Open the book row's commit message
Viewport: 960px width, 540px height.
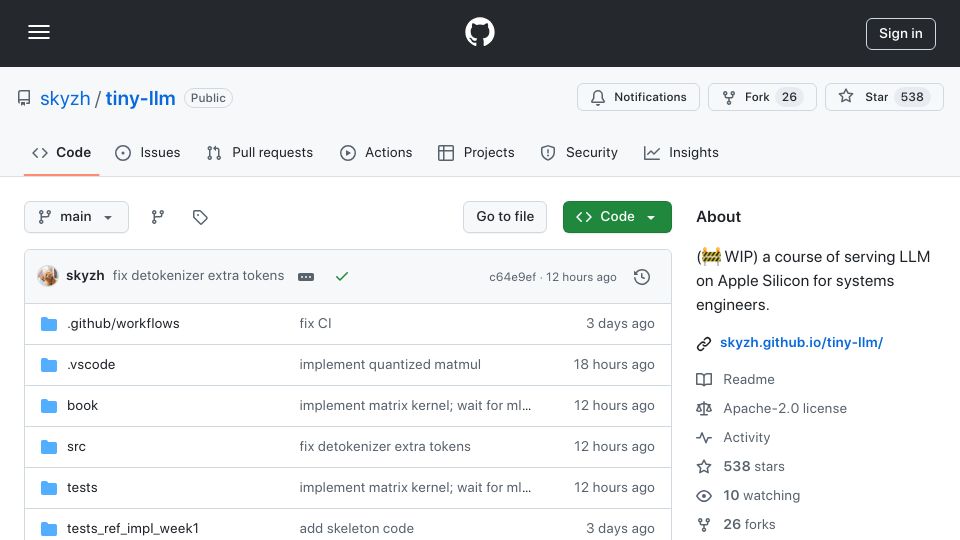415,405
